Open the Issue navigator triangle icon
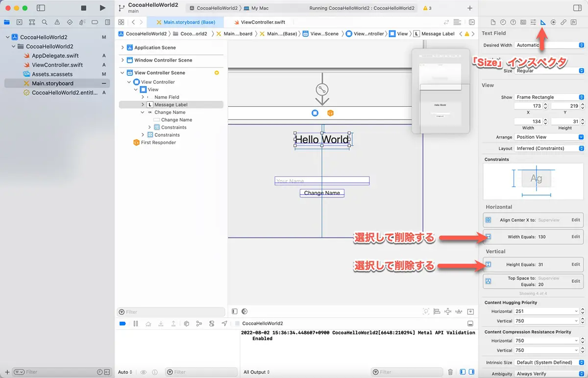Viewport: 588px width, 378px height. point(57,22)
